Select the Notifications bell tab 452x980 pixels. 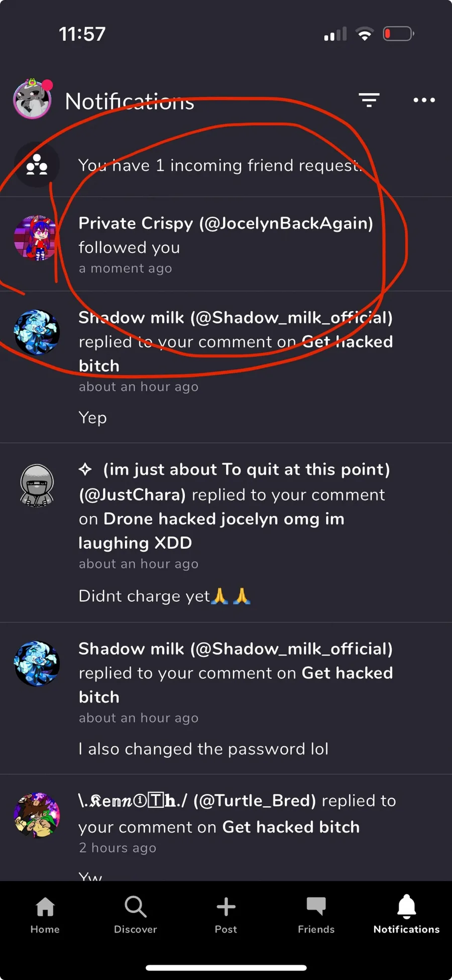(x=407, y=915)
